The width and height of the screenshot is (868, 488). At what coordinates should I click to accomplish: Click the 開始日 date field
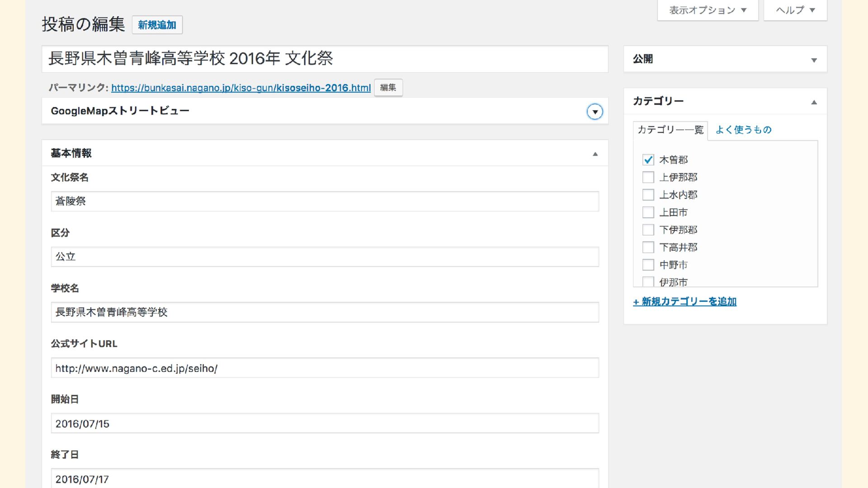[x=325, y=423]
